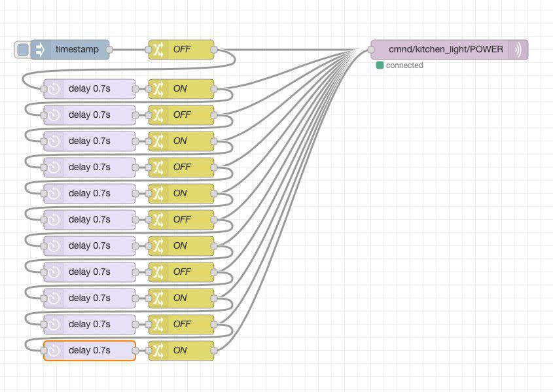Select the second ON node from the top

pyautogui.click(x=181, y=141)
